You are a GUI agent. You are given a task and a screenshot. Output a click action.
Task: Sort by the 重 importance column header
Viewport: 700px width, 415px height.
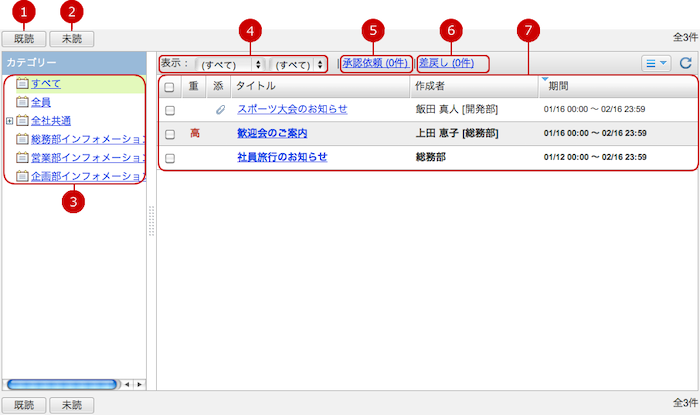click(x=194, y=86)
